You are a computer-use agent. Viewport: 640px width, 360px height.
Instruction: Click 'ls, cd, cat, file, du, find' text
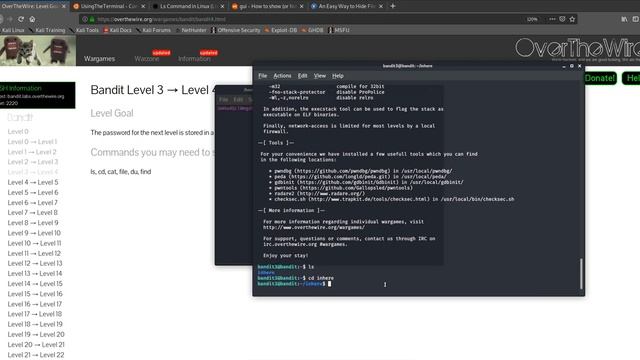[121, 171]
